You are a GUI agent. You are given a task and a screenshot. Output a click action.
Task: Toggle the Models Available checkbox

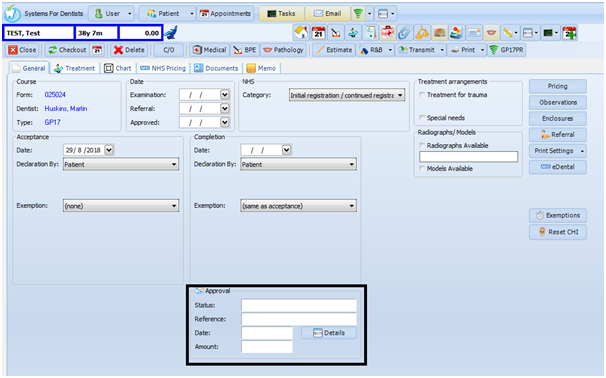(x=422, y=169)
